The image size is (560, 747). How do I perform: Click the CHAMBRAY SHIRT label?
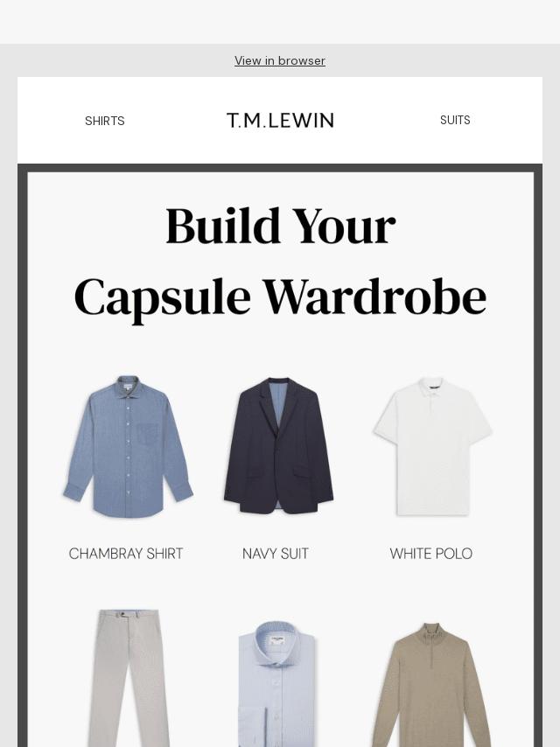[126, 554]
